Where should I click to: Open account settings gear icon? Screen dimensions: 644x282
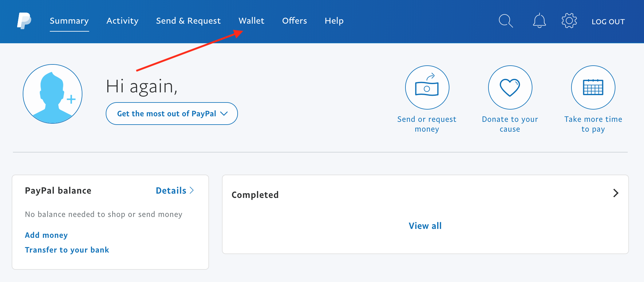(569, 21)
